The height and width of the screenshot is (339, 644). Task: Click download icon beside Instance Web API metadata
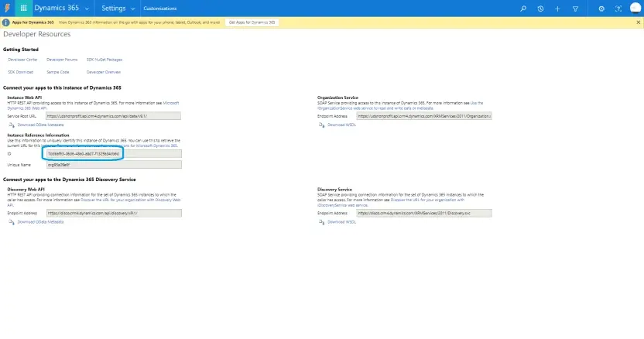tap(12, 125)
